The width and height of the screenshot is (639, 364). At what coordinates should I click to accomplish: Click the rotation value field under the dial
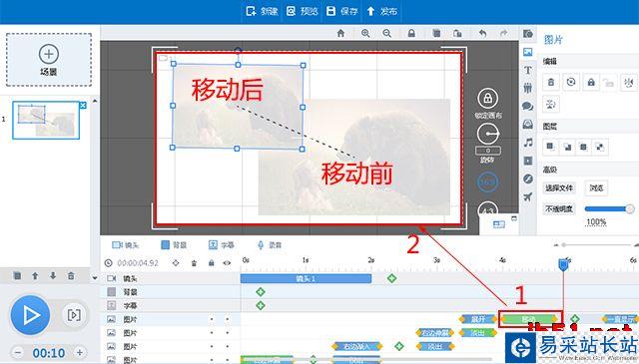coord(488,151)
